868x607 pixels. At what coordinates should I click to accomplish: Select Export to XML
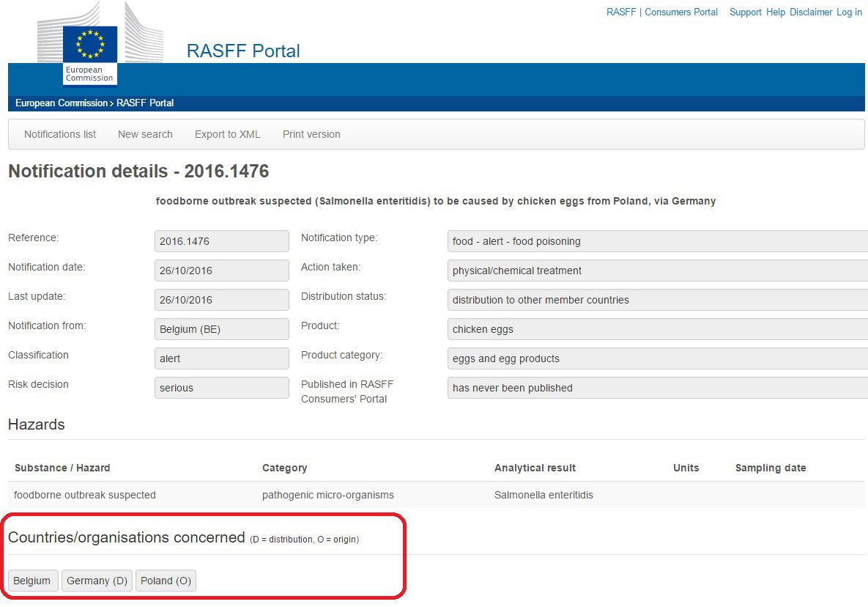[x=228, y=135]
